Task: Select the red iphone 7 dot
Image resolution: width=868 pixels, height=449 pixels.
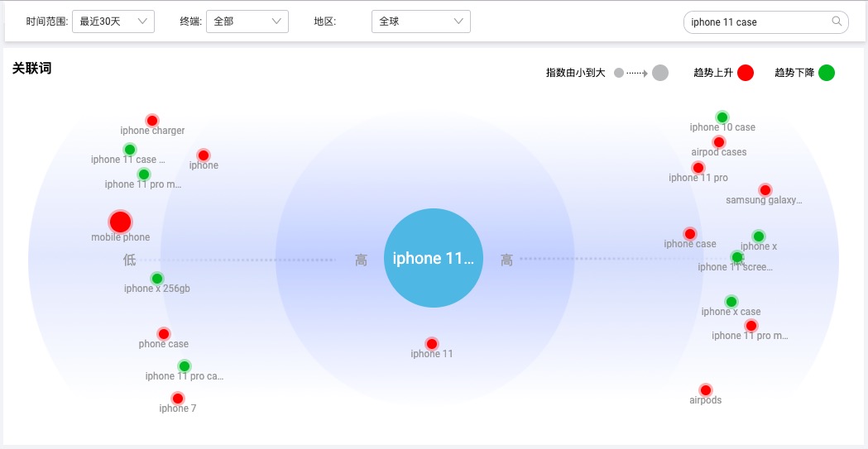Action: tap(178, 398)
